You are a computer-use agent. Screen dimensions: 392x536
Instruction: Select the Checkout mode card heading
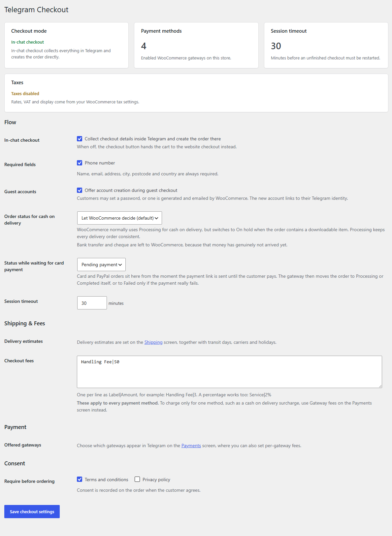click(x=29, y=31)
